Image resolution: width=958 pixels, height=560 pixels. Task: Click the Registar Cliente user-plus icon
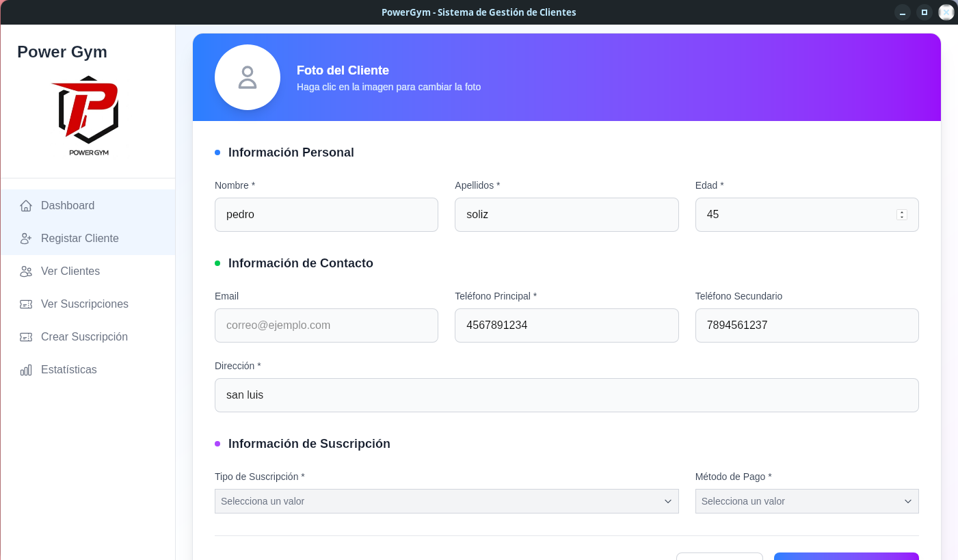pos(26,239)
